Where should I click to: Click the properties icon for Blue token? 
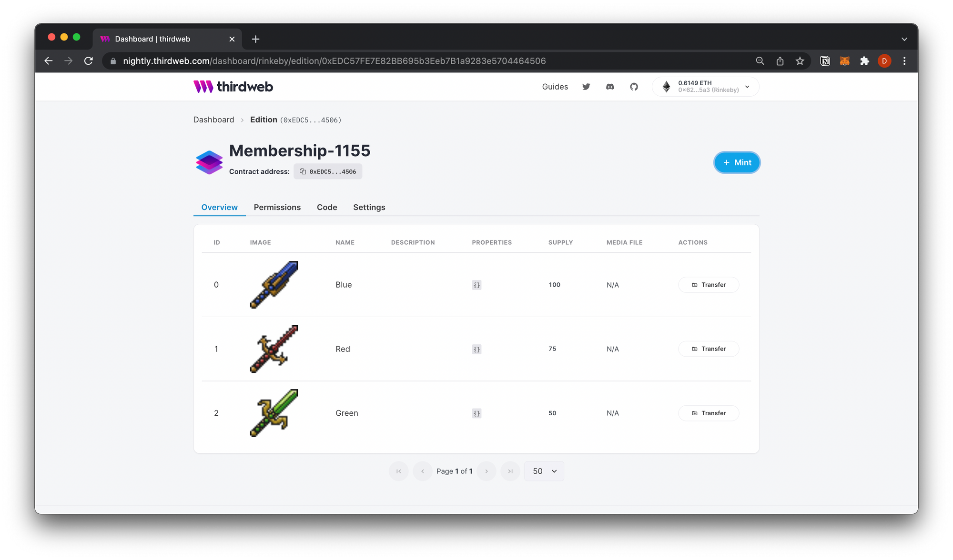476,285
